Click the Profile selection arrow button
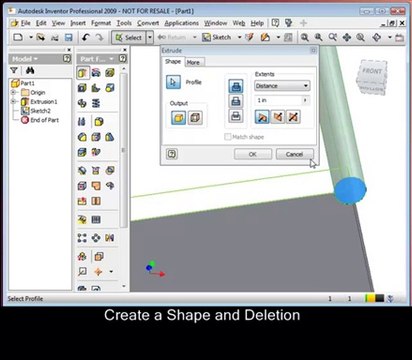This screenshot has height=360, width=412. click(173, 82)
